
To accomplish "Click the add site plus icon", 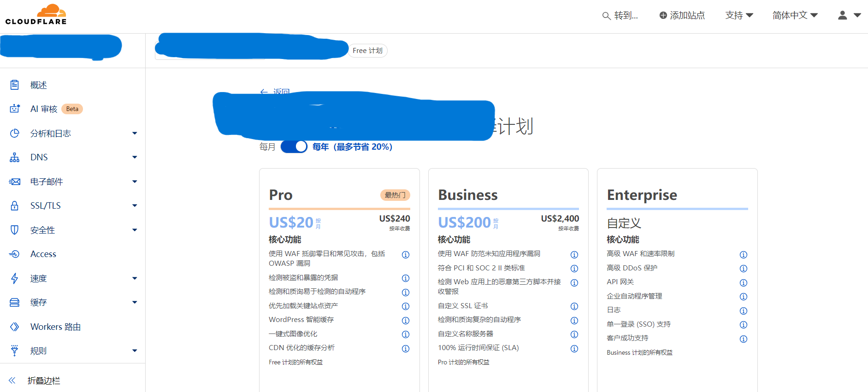I will pos(663,15).
